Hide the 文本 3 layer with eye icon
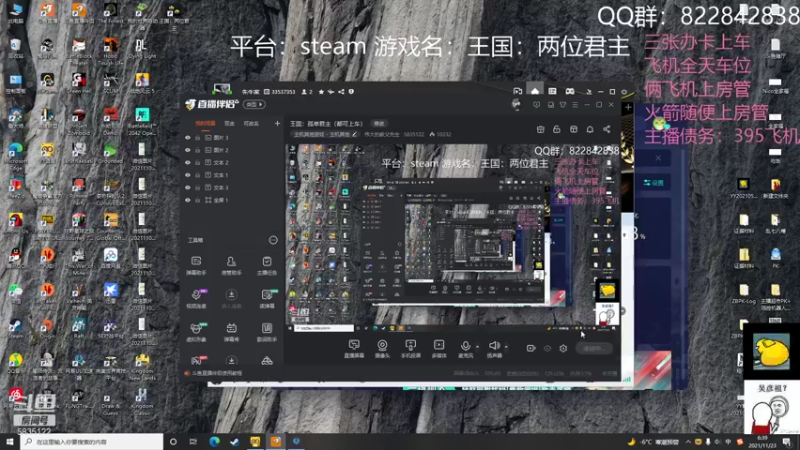Screen dimensions: 800x450 188,187
